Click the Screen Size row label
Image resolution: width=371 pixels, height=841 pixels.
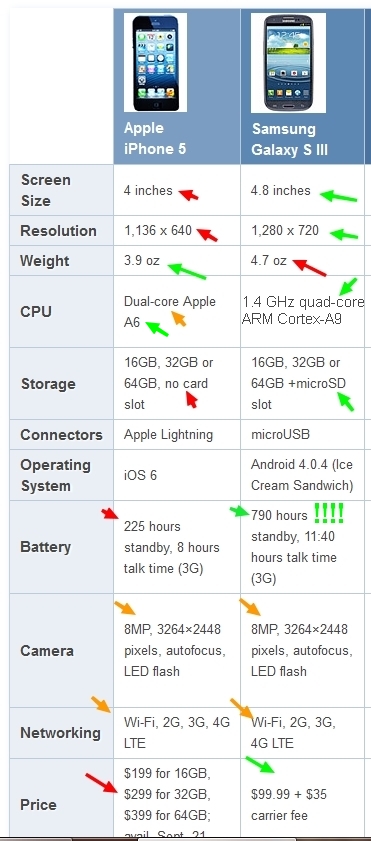tap(46, 190)
